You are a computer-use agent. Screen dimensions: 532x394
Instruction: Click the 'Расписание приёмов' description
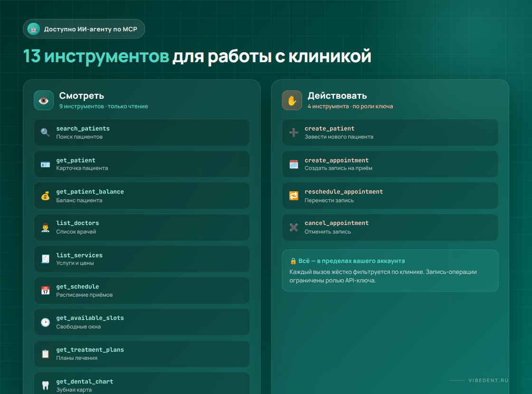85,295
